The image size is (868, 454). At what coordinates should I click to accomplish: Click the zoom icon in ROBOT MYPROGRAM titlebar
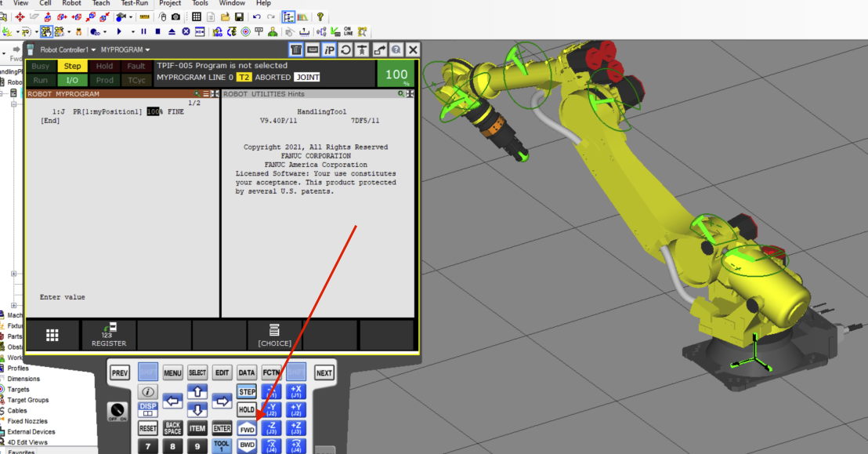coord(197,93)
